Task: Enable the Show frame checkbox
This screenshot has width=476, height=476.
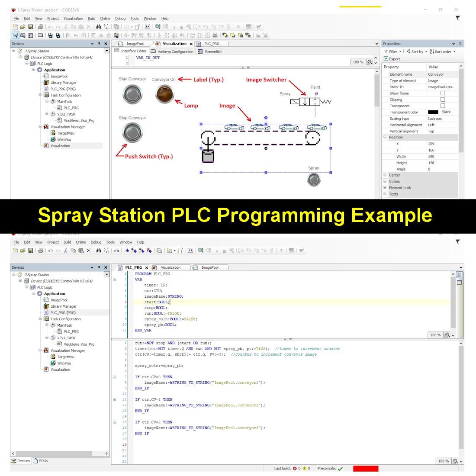Action: (443, 93)
